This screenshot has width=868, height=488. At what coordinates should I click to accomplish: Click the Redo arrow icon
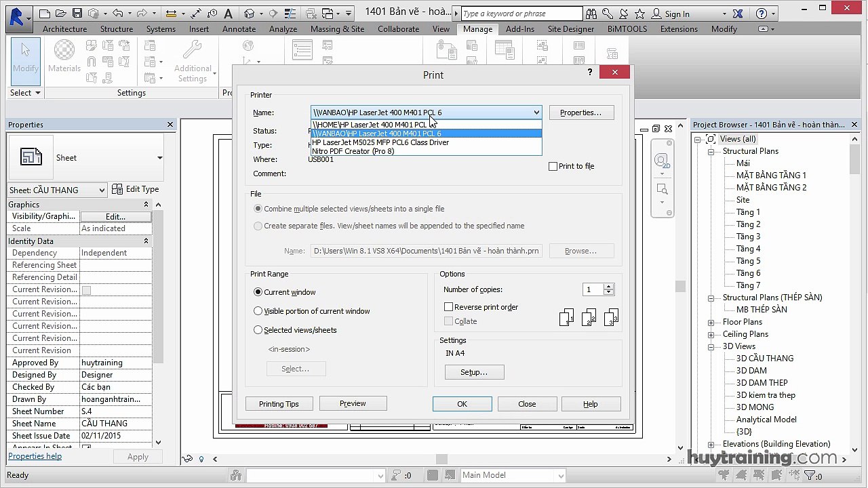(142, 14)
